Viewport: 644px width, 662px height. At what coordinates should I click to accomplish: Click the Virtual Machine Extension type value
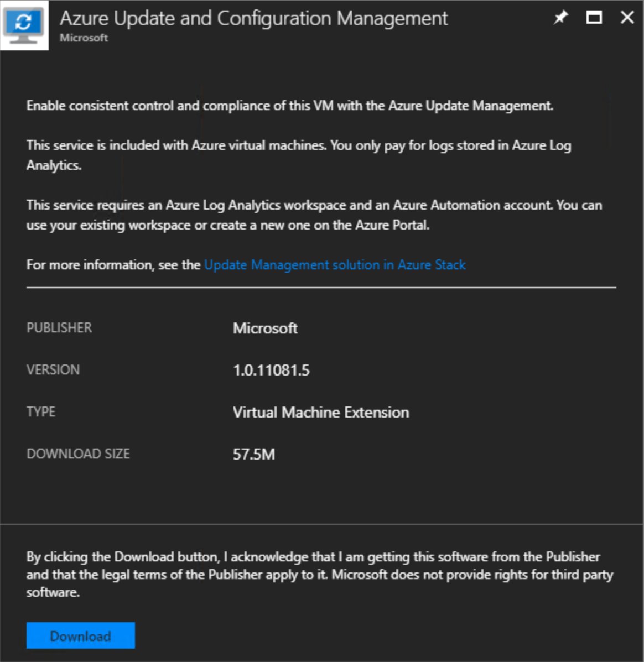321,413
